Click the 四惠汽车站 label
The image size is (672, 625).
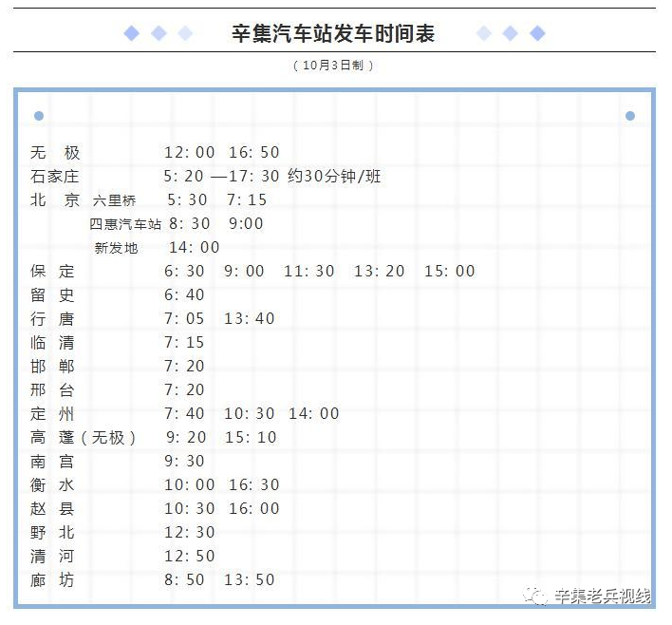point(125,224)
